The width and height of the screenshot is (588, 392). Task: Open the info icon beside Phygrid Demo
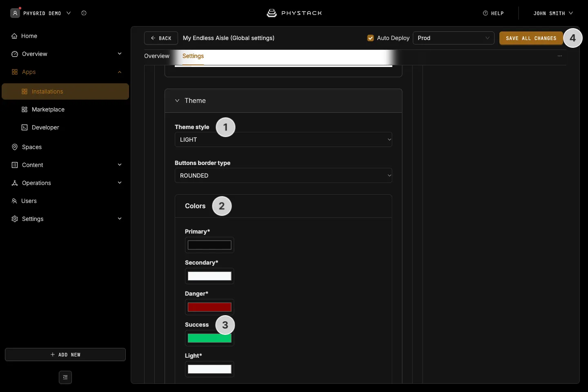[x=84, y=13]
